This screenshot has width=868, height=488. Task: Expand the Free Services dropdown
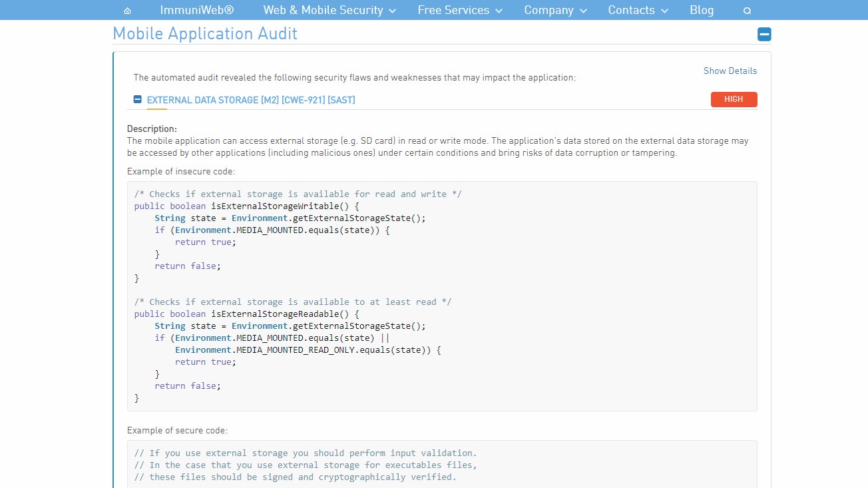click(x=460, y=10)
